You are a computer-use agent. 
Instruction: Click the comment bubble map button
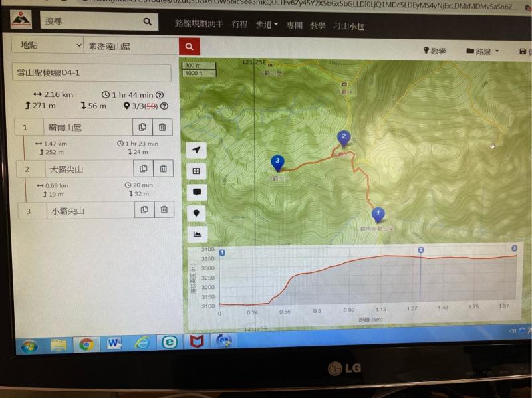(197, 192)
